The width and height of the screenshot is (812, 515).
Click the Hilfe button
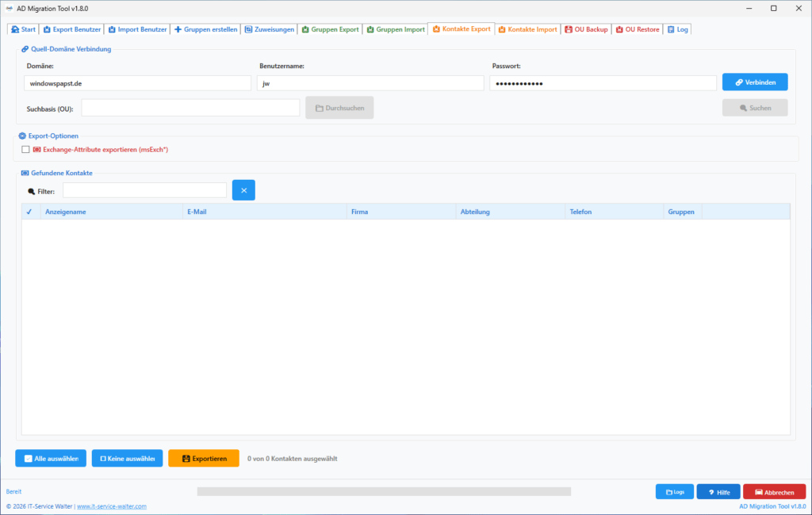[x=718, y=492]
